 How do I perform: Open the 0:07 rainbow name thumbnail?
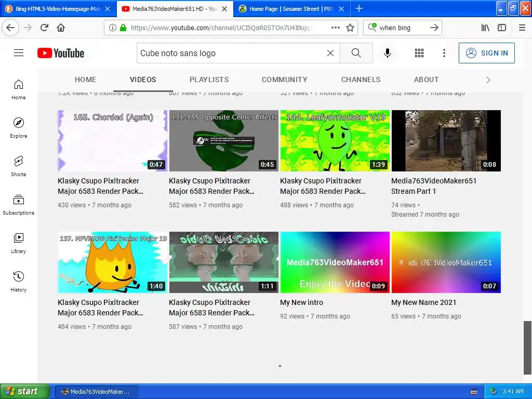tap(446, 262)
